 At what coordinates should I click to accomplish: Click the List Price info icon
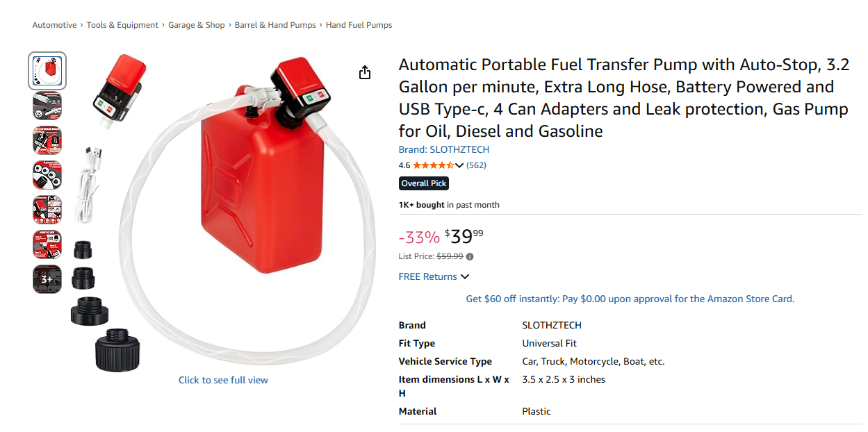pos(470,256)
